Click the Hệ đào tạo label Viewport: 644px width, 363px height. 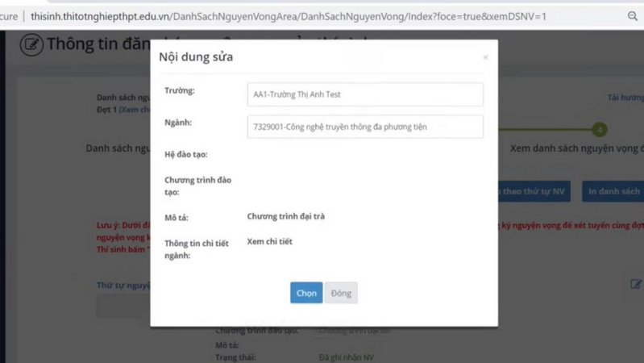coord(186,155)
